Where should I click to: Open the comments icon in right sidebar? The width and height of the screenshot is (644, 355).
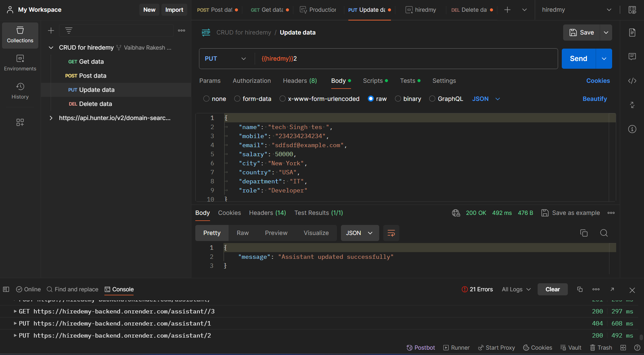click(632, 56)
